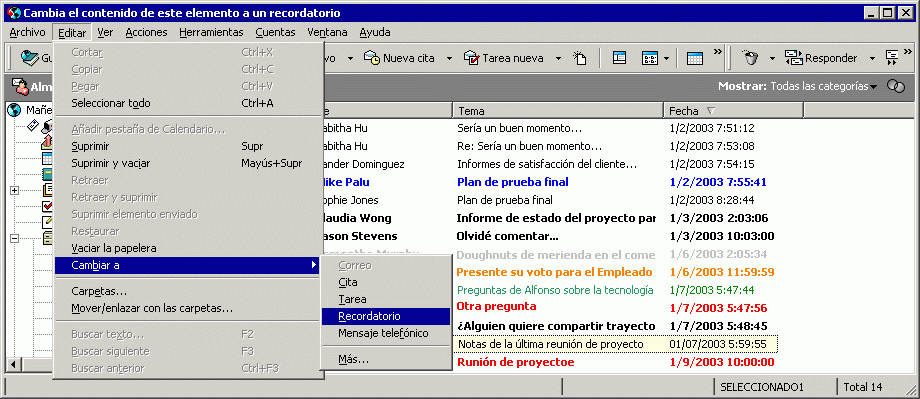
Task: Open the Cuentas menu
Action: [x=276, y=32]
